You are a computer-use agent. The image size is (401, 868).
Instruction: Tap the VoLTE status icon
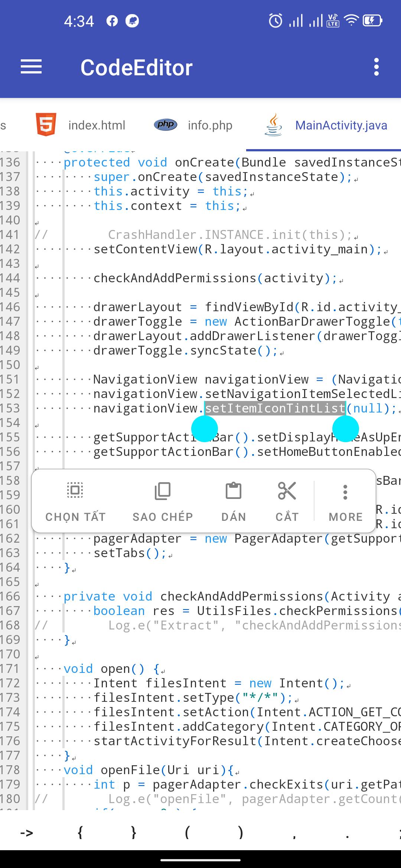333,21
